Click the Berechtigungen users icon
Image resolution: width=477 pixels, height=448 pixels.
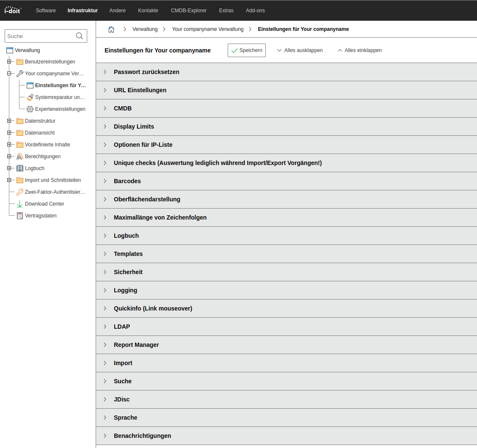(20, 157)
